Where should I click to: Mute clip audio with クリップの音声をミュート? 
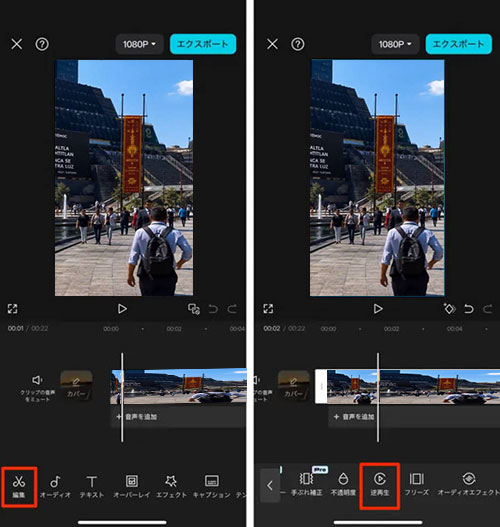click(37, 388)
